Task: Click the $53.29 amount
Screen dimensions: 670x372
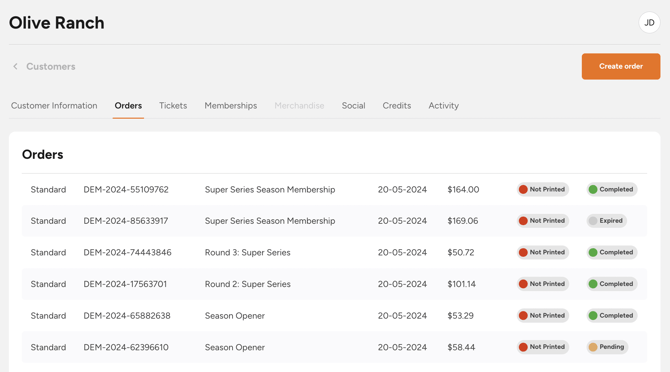Action: tap(460, 316)
